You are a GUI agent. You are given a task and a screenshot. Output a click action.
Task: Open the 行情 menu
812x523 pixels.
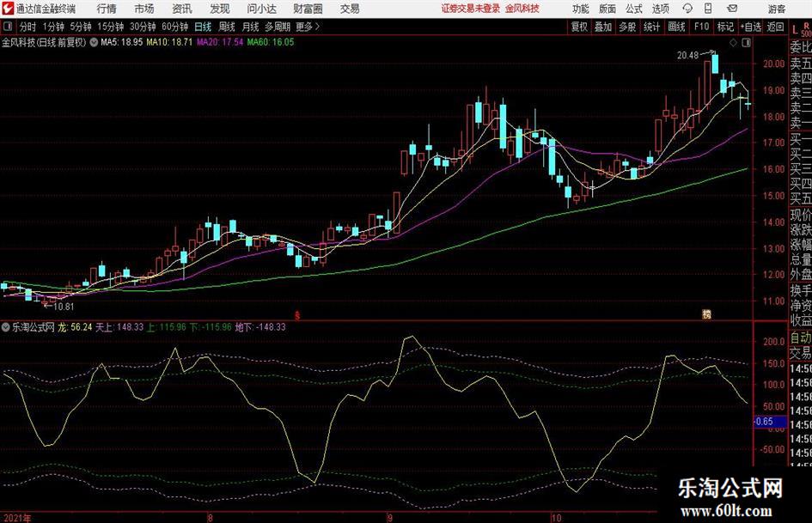[x=107, y=9]
